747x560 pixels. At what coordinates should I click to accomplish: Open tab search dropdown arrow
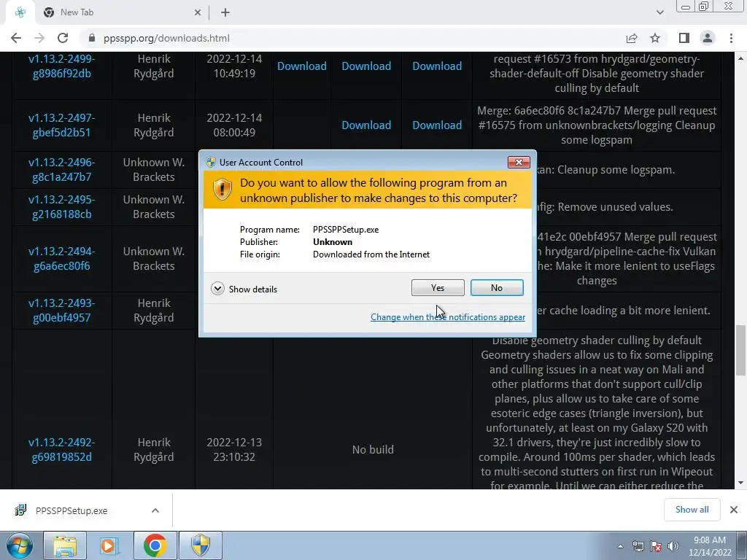[x=659, y=12]
